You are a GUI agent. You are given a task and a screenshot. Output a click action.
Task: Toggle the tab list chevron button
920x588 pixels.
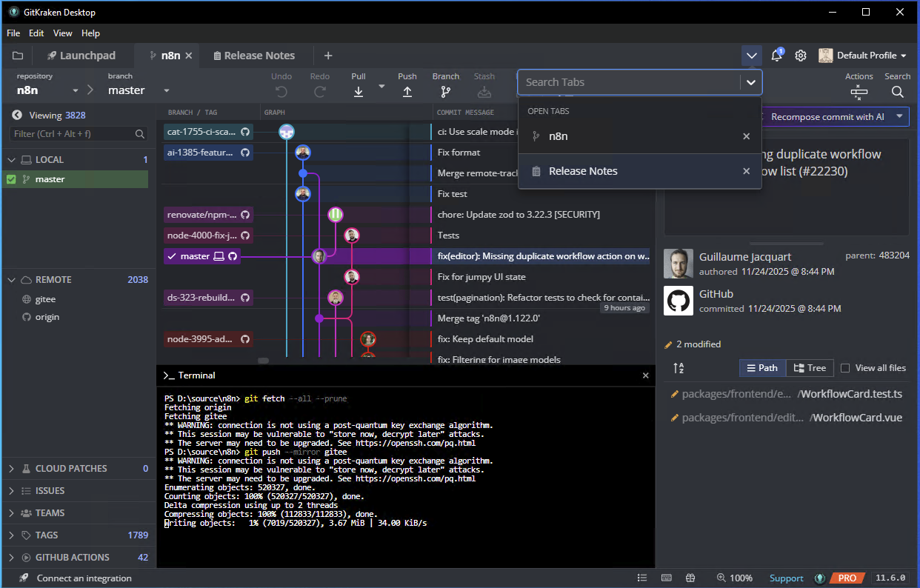pyautogui.click(x=752, y=56)
